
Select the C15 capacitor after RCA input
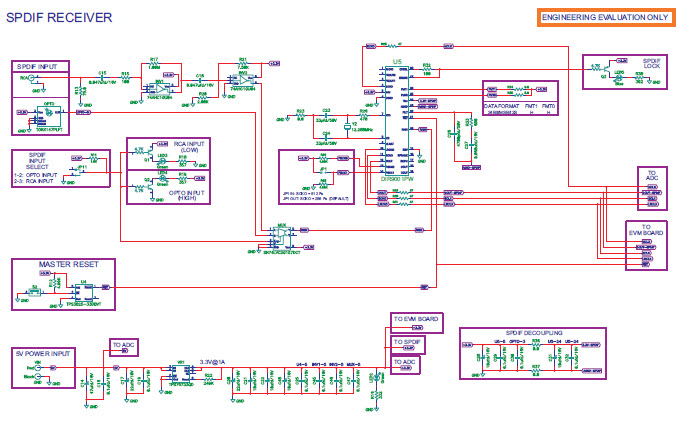(104, 76)
